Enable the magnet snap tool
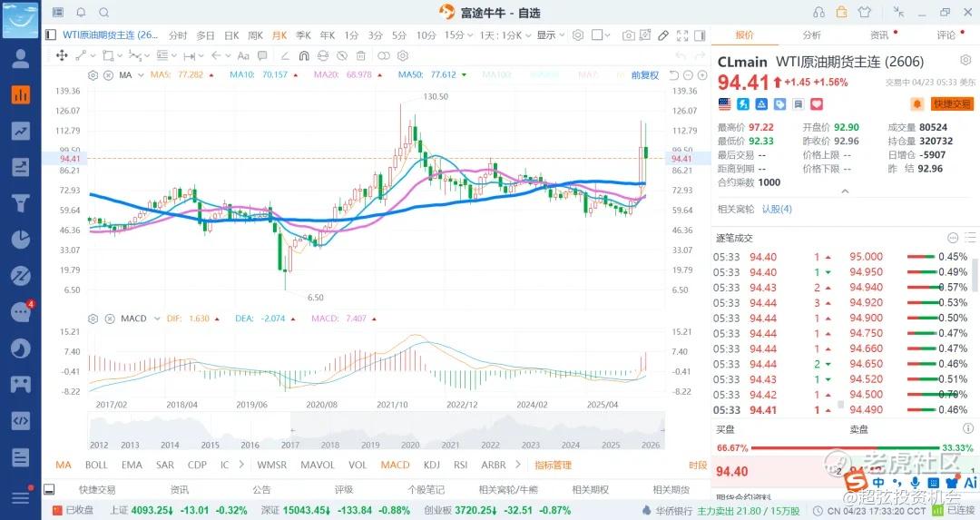 [304, 55]
